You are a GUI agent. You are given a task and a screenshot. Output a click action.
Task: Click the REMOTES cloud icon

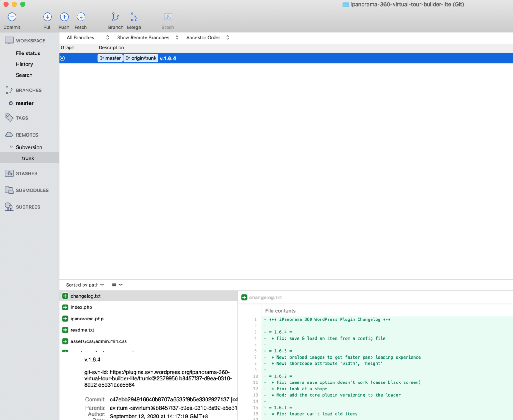(9, 135)
